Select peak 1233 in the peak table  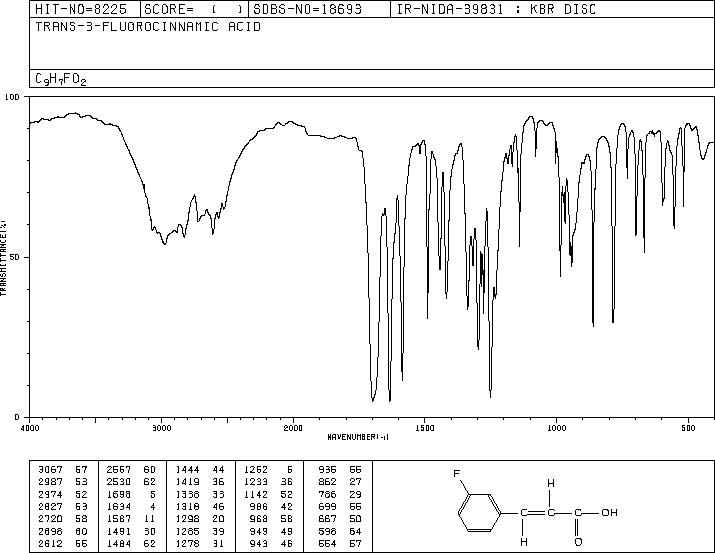click(256, 481)
